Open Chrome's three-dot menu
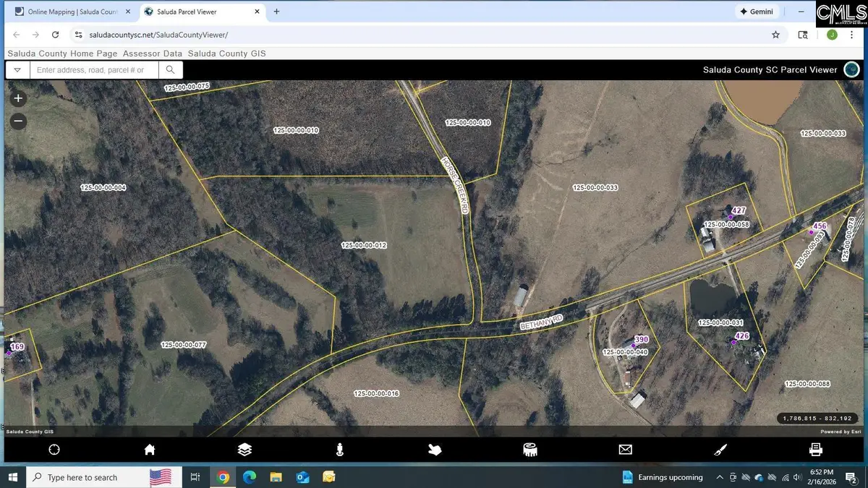The height and width of the screenshot is (488, 868). [x=851, y=34]
